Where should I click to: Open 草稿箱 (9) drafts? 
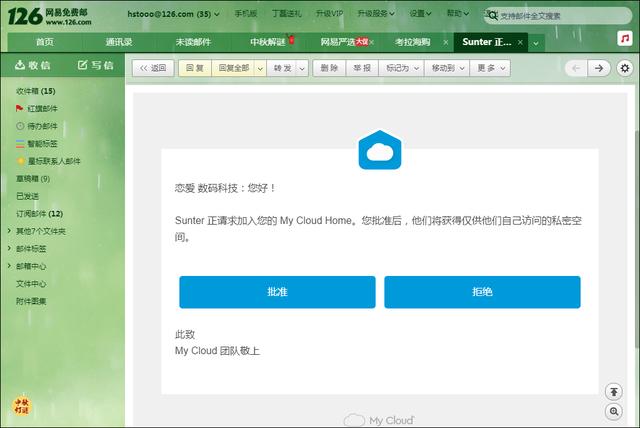33,179
